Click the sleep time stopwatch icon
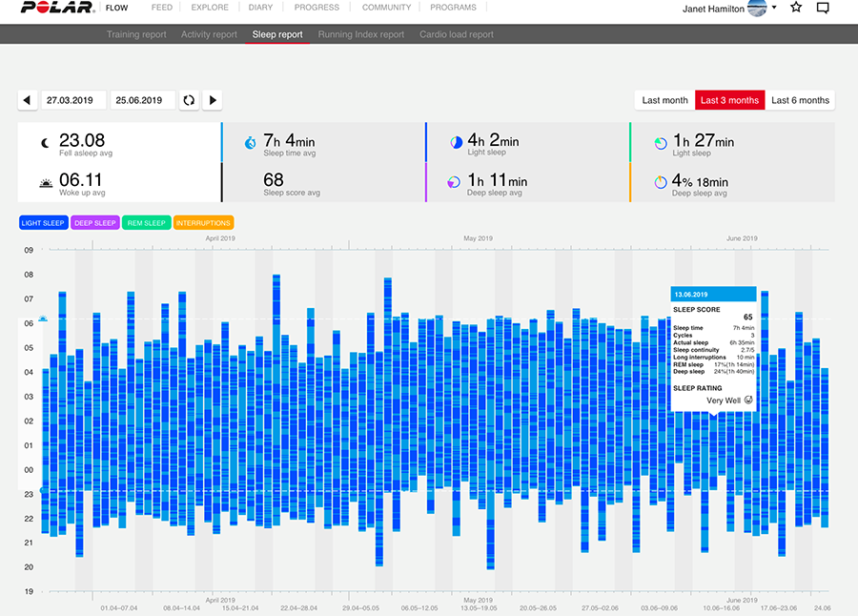This screenshot has width=858, height=616. 250,143
